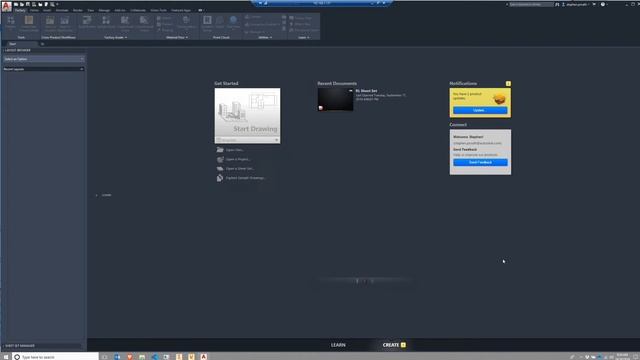Open the signed-in user account dropdown
Viewport: 640px width, 360px height.
click(x=577, y=4)
